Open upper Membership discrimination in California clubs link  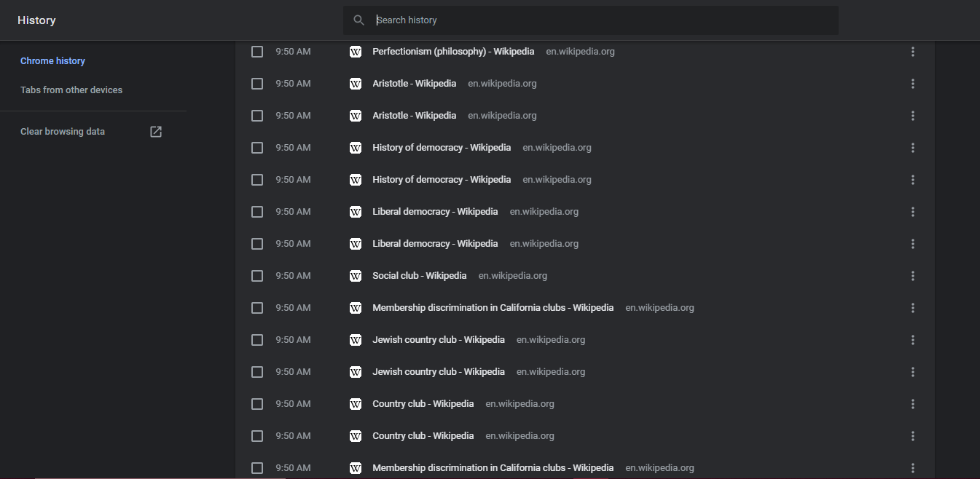pos(493,308)
